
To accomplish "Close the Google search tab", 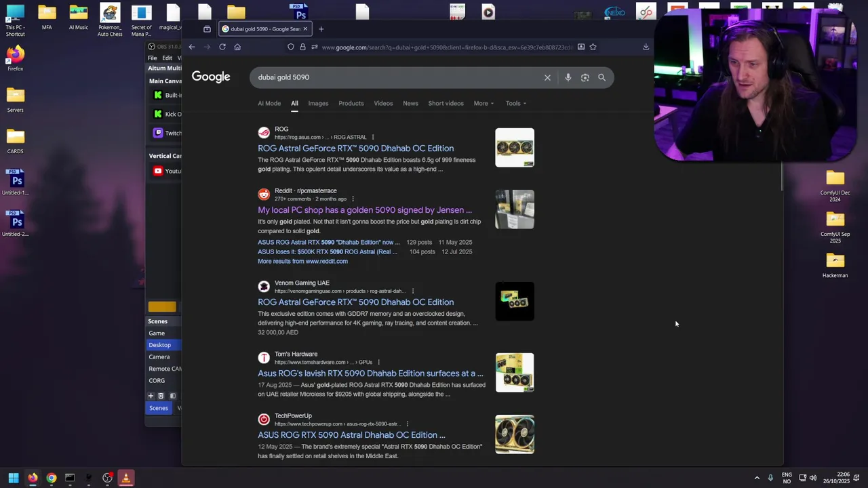I will point(305,29).
